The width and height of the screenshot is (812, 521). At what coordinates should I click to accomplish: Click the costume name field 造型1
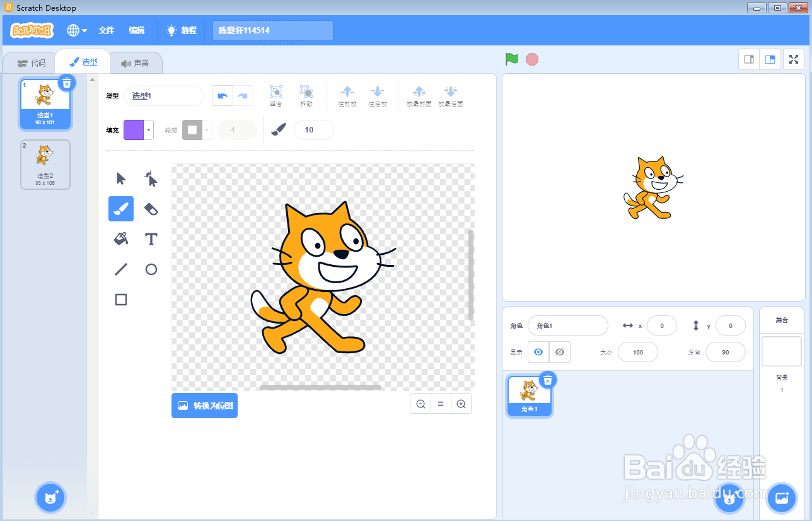(164, 96)
